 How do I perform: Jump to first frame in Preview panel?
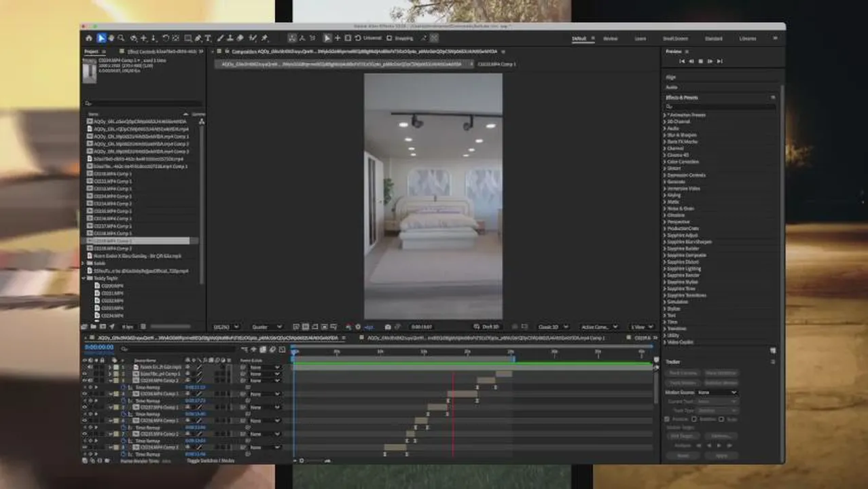click(x=682, y=61)
